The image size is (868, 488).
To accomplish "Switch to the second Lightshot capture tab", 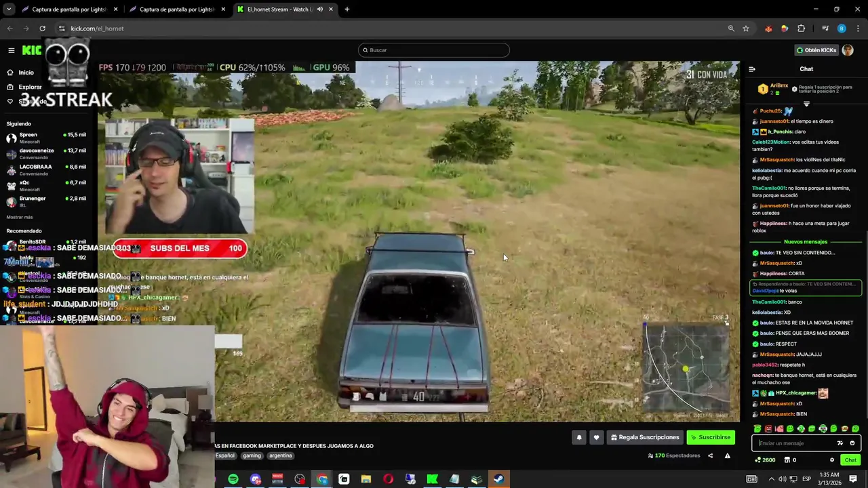I will [178, 9].
